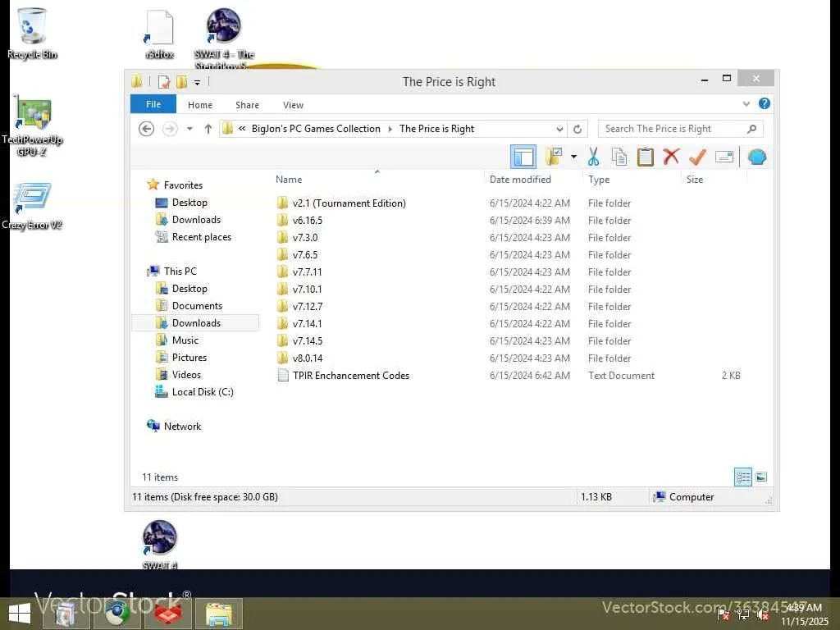Sort by the Type column header
The image size is (840, 630).
coord(598,180)
